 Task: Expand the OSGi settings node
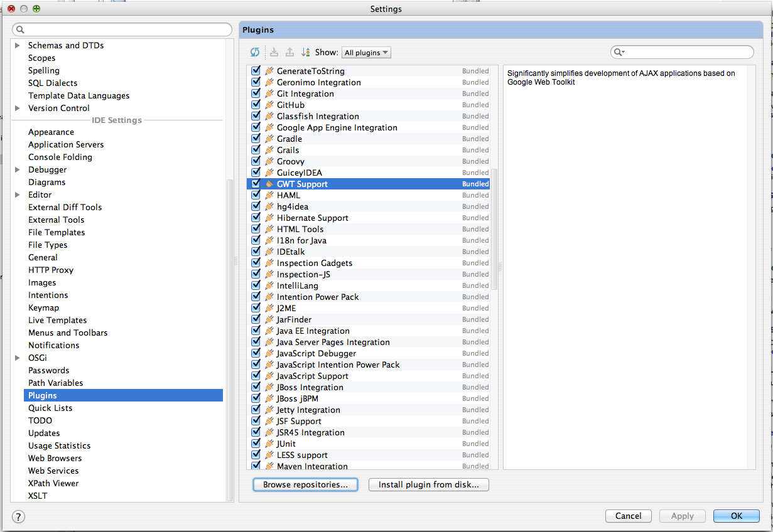click(17, 358)
